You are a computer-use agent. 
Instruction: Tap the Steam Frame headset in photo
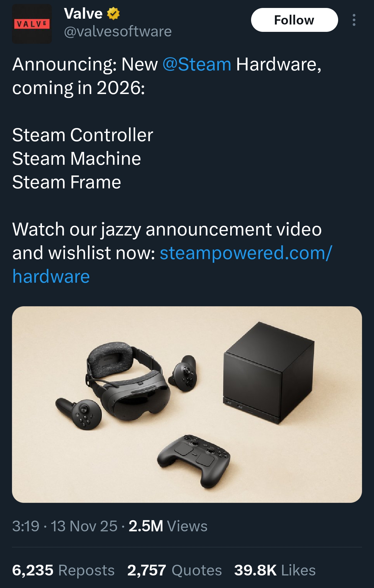(127, 381)
